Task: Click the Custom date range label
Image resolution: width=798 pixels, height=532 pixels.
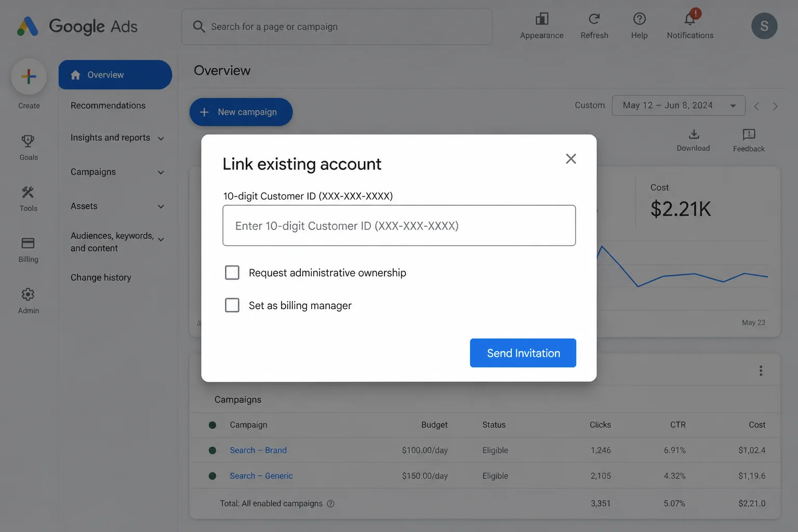Action: point(590,105)
